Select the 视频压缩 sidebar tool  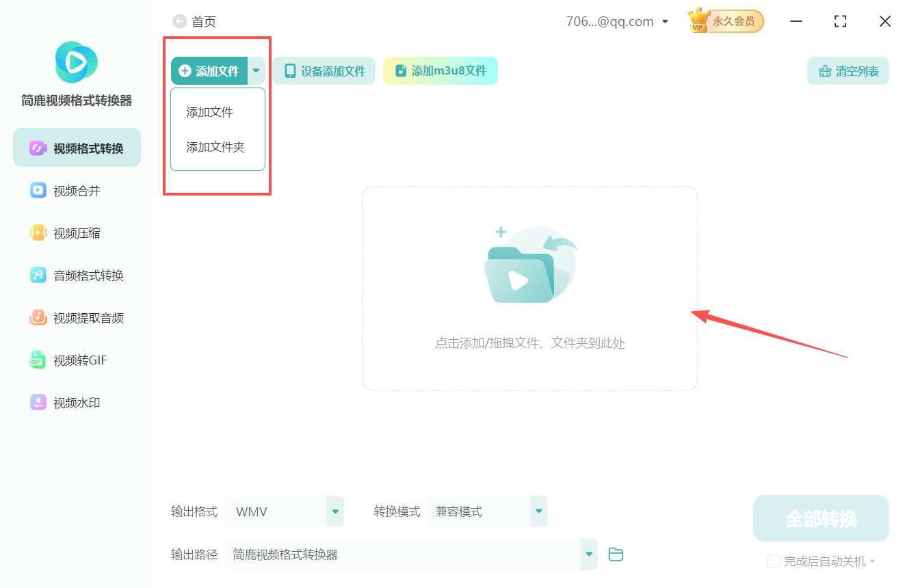[76, 232]
